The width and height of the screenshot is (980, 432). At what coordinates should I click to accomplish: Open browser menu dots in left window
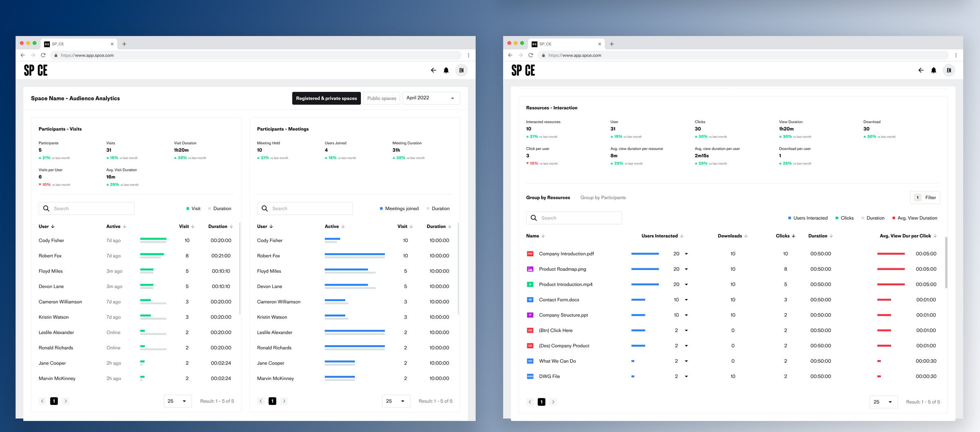(x=468, y=55)
